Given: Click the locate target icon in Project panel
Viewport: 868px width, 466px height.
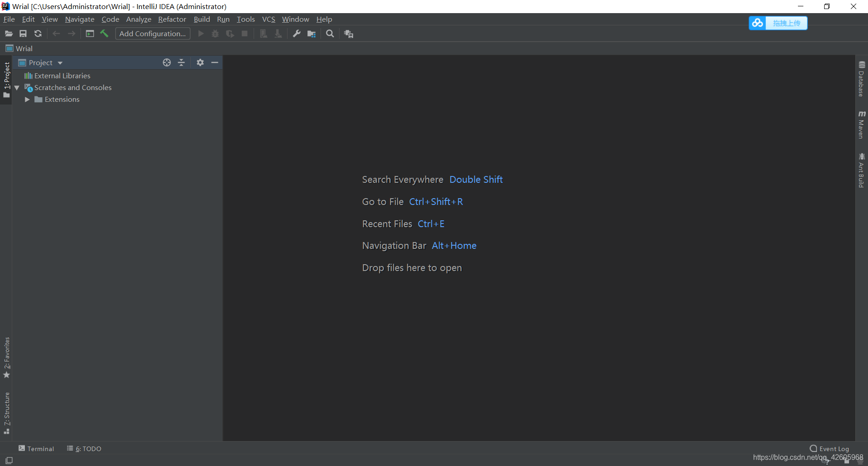Looking at the screenshot, I should point(167,62).
